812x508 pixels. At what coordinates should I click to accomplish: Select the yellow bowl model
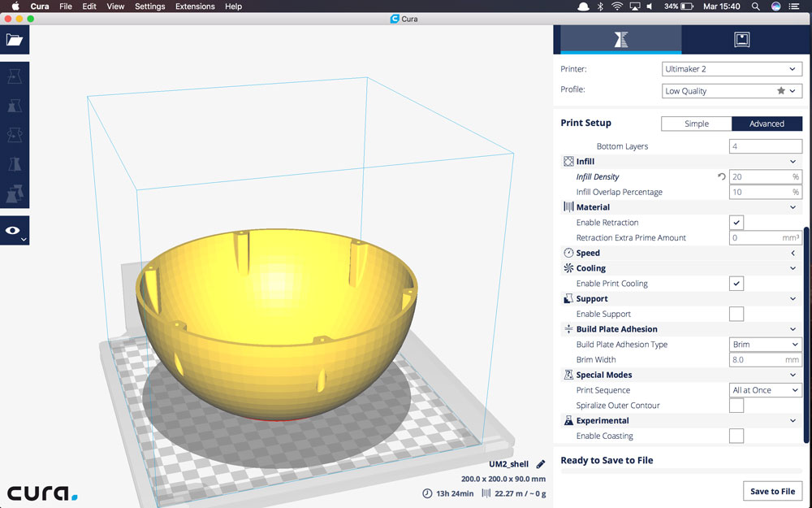pyautogui.click(x=277, y=324)
